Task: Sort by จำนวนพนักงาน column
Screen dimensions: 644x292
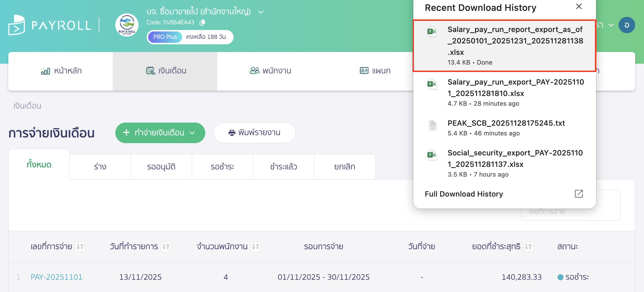Action: point(255,247)
